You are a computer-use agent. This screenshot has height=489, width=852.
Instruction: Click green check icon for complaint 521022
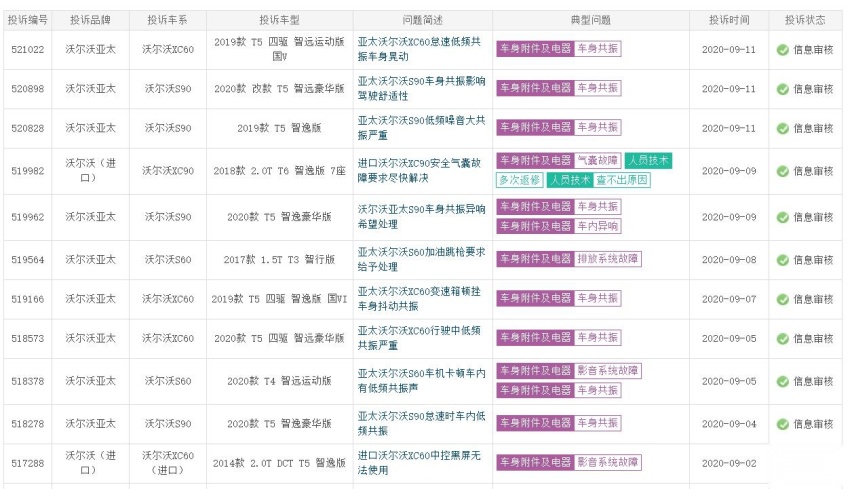783,49
